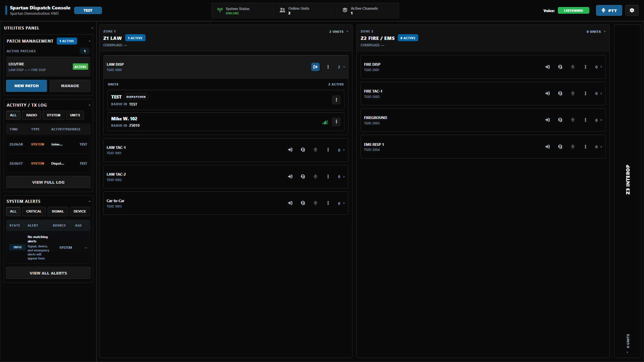Screen dimensions: 644x362
Task: Toggle the LEO/FIRE patch ACTIVE badge
Action: pos(80,67)
